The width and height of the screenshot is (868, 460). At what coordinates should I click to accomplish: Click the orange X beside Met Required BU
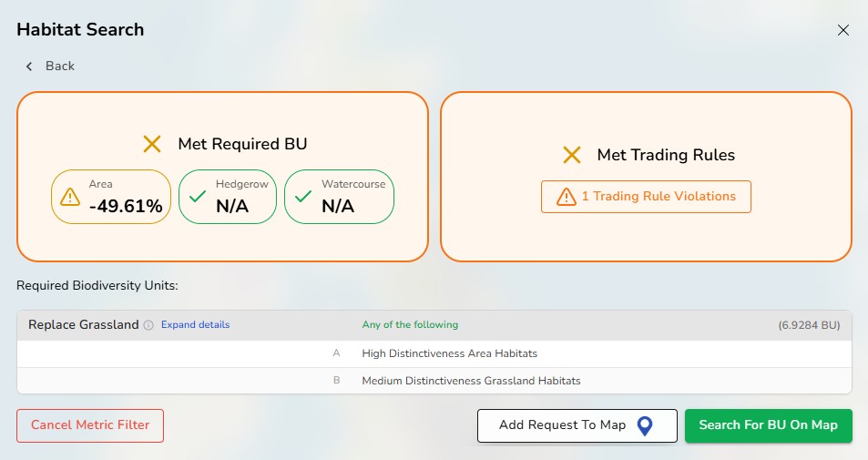click(x=152, y=144)
